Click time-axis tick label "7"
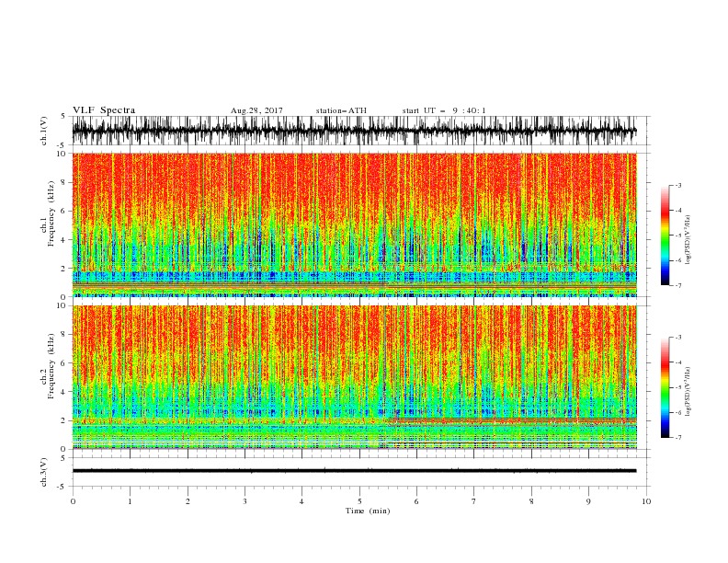 pos(474,501)
